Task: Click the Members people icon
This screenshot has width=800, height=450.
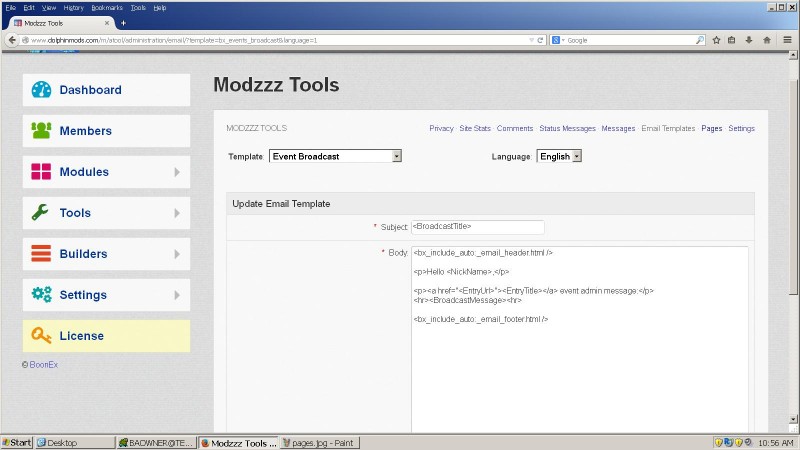Action: pos(41,131)
